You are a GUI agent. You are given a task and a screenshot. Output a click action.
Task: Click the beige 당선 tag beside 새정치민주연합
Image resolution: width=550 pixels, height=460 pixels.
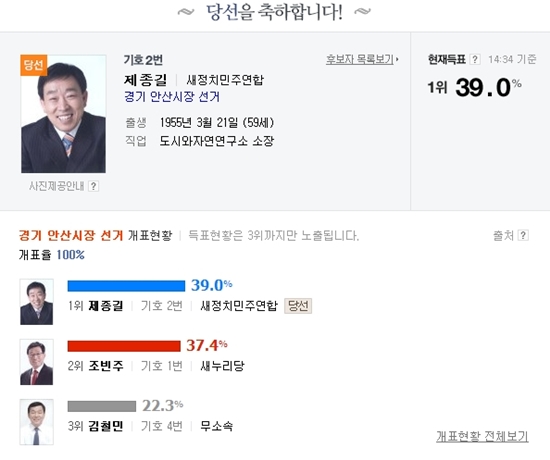[298, 306]
